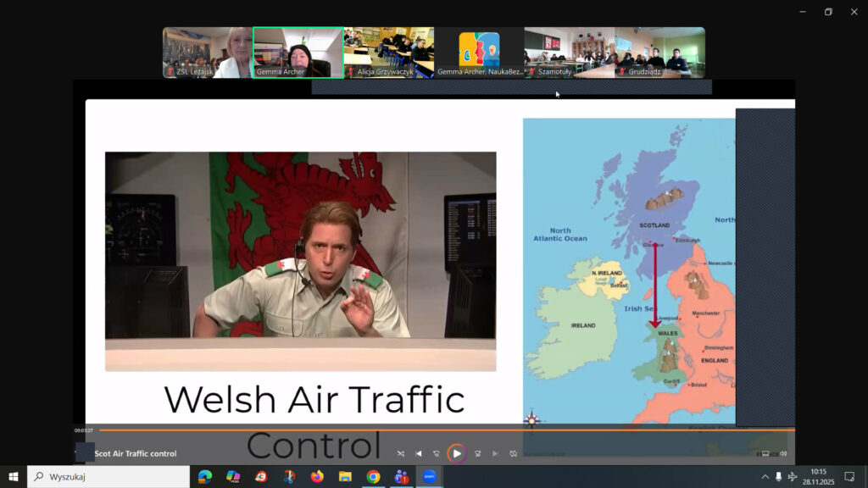The height and width of the screenshot is (488, 868).
Task: Click the previous track button
Action: [419, 454]
